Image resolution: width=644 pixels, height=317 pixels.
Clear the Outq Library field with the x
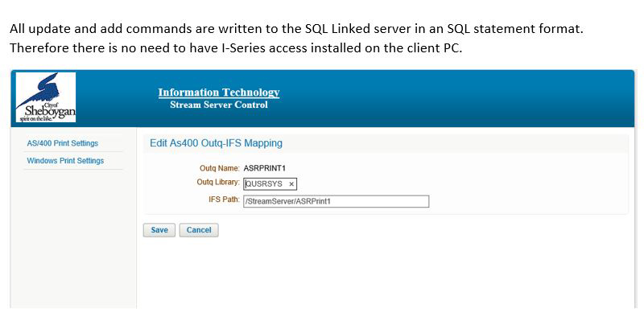(291, 184)
